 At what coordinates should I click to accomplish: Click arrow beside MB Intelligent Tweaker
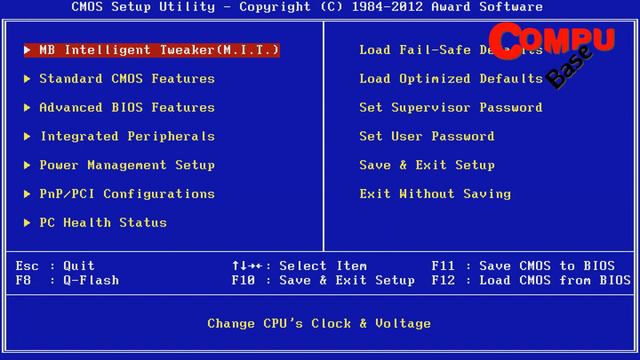click(27, 50)
